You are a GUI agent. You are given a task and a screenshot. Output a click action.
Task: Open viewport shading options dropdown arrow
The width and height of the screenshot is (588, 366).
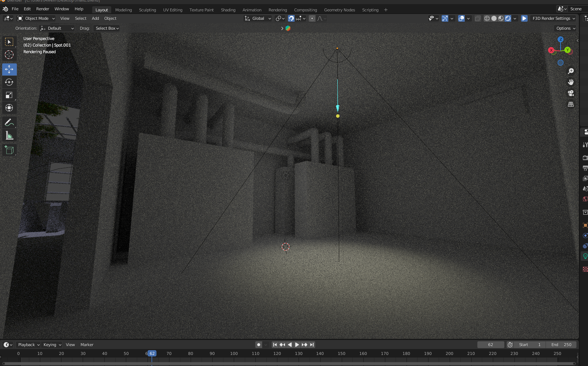coord(515,18)
